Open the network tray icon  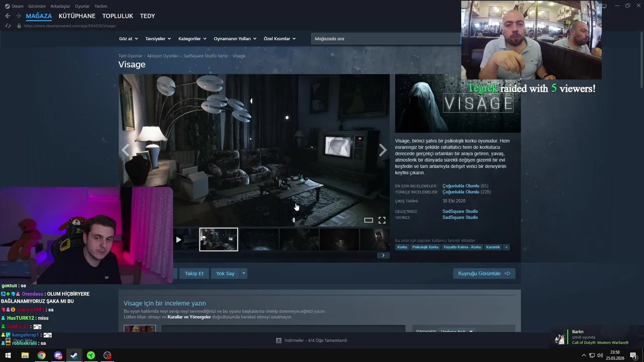pyautogui.click(x=592, y=355)
